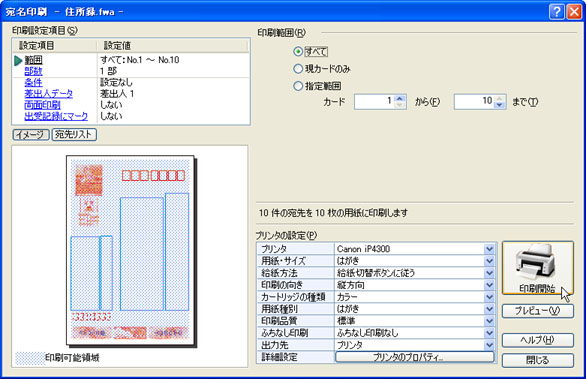The width and height of the screenshot is (586, 379).
Task: Click the postcard preview image
Action: (x=131, y=250)
